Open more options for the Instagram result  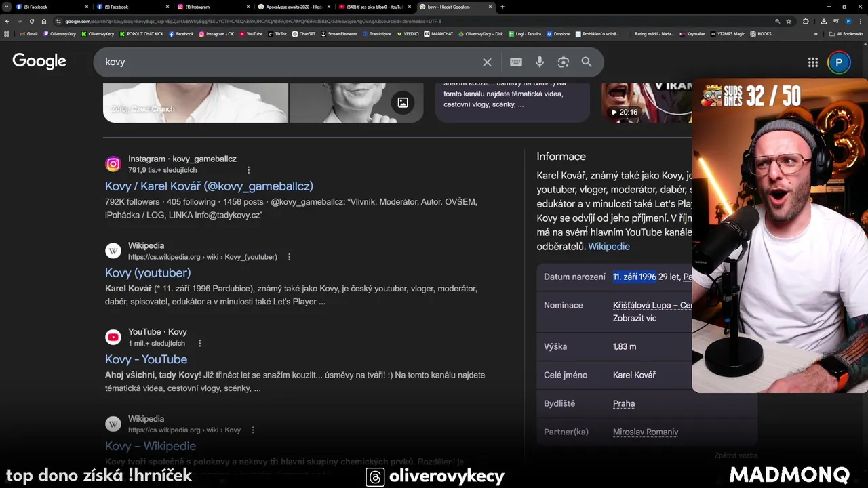(248, 170)
